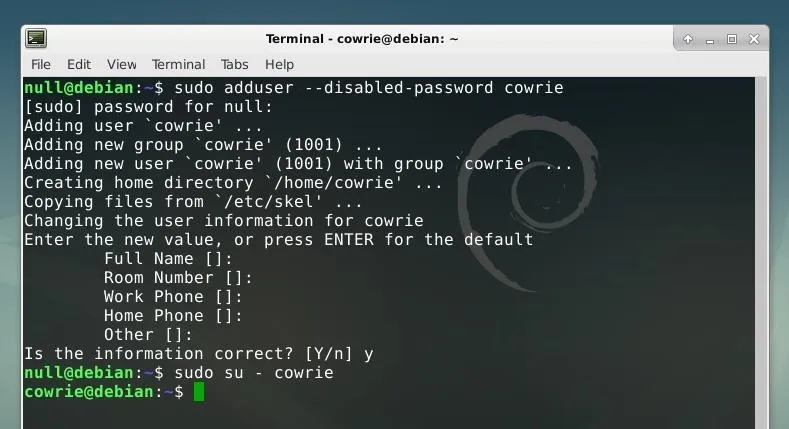
Task: Click the sudo adduser --disabled-password command text
Action: pyautogui.click(x=369, y=88)
